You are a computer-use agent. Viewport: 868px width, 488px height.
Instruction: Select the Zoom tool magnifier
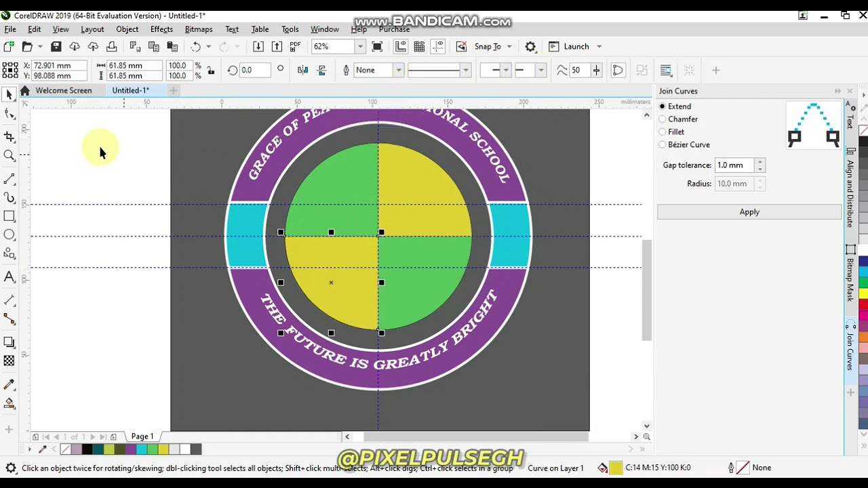(x=9, y=156)
